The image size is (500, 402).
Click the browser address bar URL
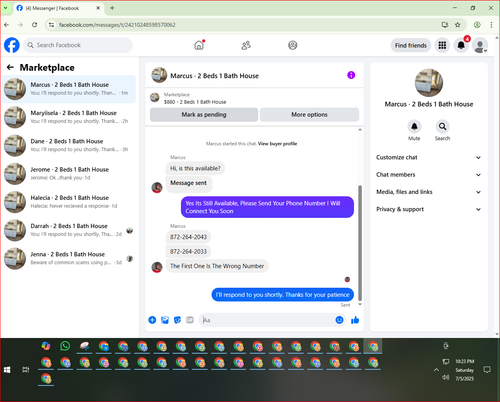(117, 25)
